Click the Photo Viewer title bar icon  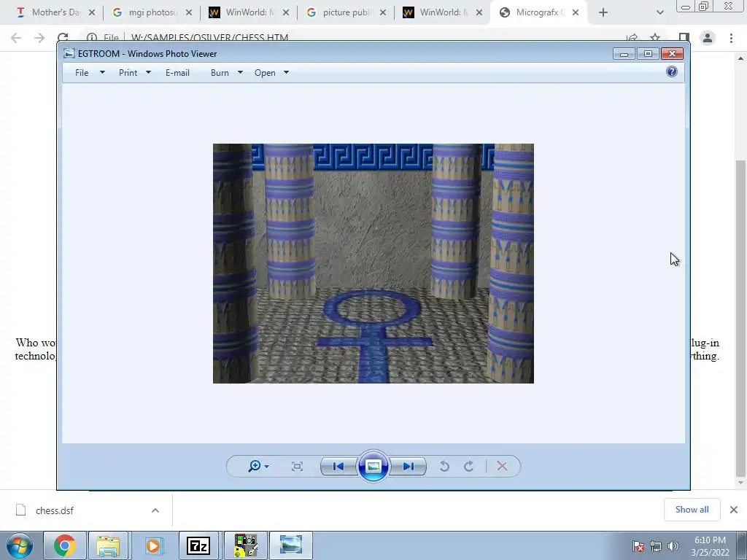tap(69, 53)
